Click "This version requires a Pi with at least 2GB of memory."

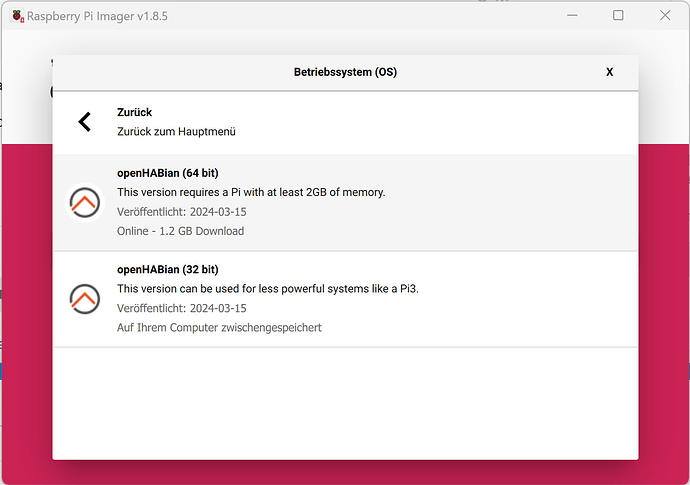point(251,192)
